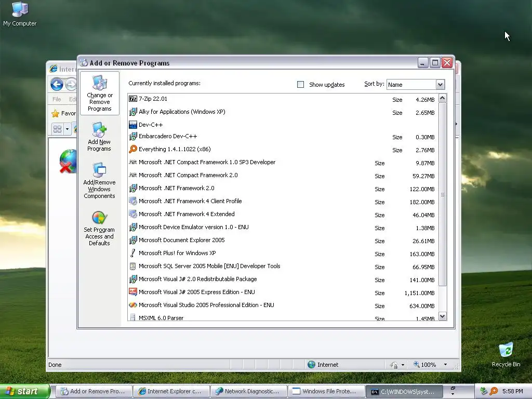Click the Everything 1.4.1.1022 magnifier icon
Image resolution: width=532 pixels, height=399 pixels.
pos(133,149)
